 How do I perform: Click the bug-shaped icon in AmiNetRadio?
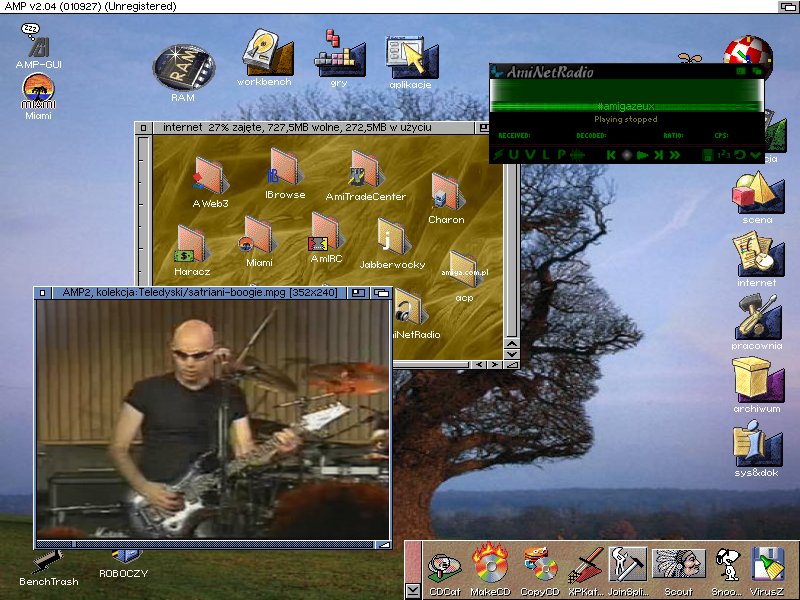click(x=577, y=155)
